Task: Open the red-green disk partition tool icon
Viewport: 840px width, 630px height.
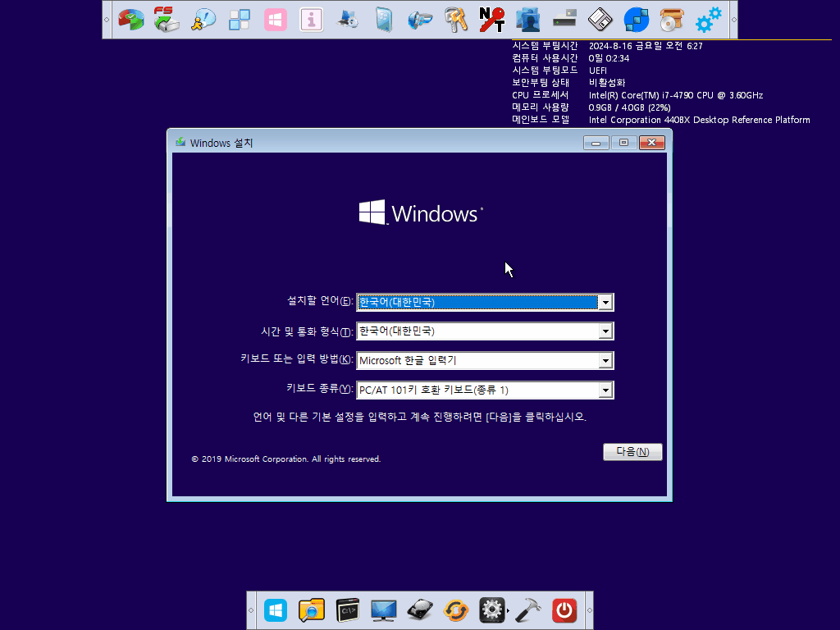Action: pos(131,20)
